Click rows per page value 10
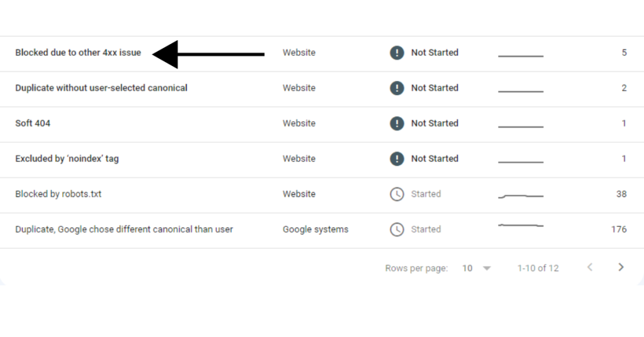This screenshot has width=644, height=337. pos(467,268)
